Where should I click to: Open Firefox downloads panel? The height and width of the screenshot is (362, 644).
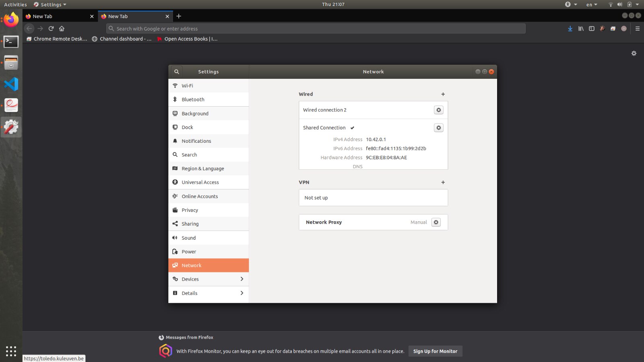tap(570, 29)
